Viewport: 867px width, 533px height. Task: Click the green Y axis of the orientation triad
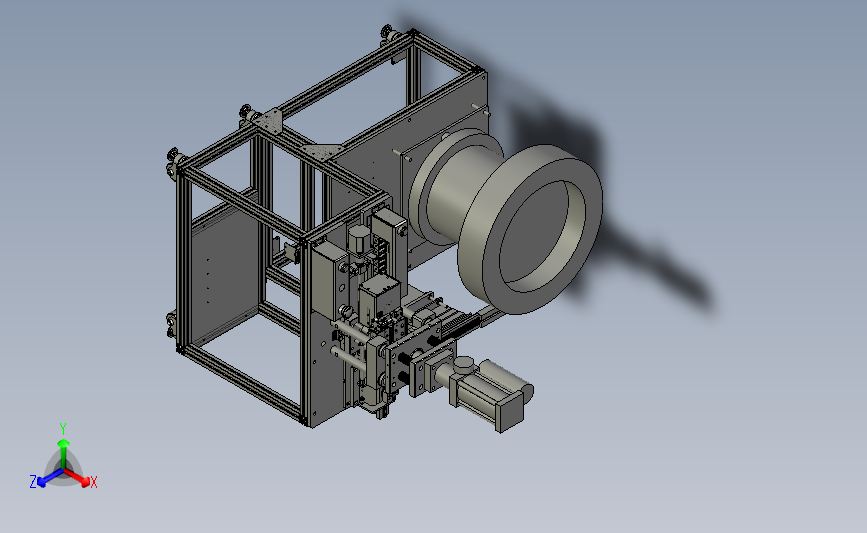tap(63, 454)
